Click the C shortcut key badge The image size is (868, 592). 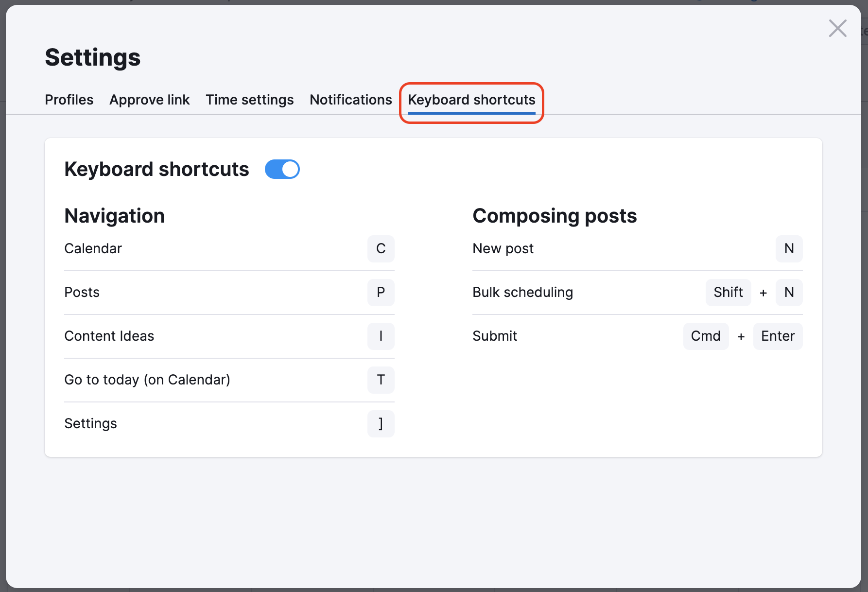(381, 249)
